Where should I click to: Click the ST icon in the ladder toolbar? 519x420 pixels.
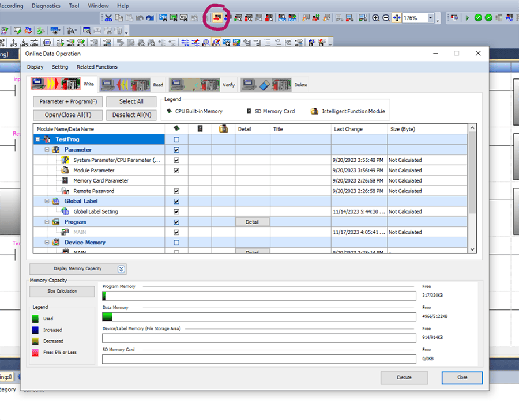pyautogui.click(x=47, y=43)
